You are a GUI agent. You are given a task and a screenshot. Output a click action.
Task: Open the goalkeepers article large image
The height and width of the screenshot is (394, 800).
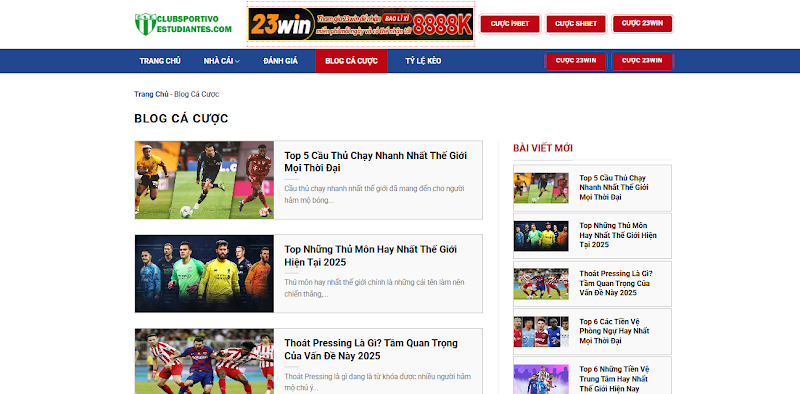coord(204,274)
